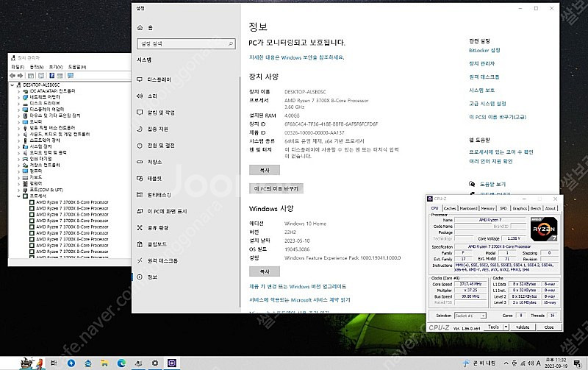Switch to Caches tab in CPU-Z

tap(450, 208)
